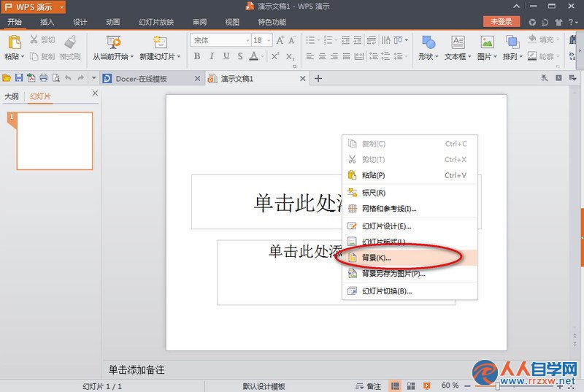The image size is (584, 392).
Task: Redo the last action
Action: [x=80, y=78]
